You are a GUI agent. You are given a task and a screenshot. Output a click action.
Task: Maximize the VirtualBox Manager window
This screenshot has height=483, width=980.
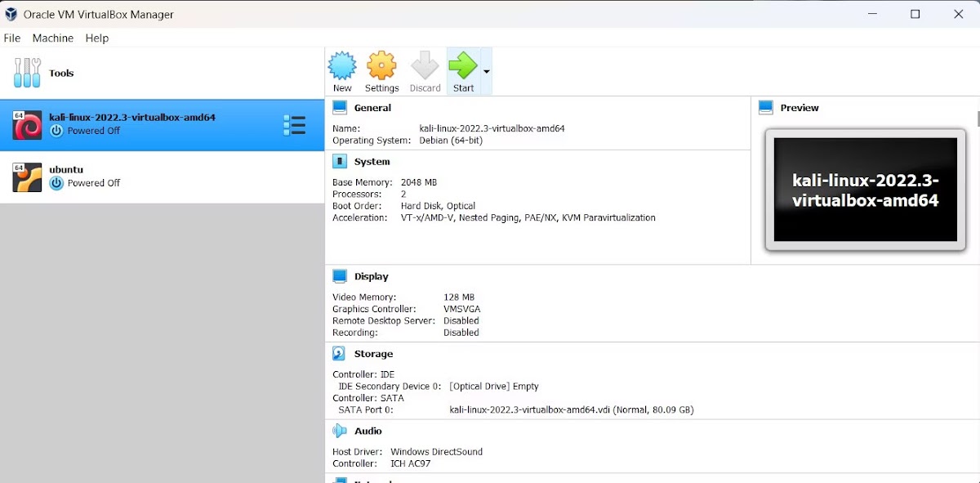click(915, 14)
